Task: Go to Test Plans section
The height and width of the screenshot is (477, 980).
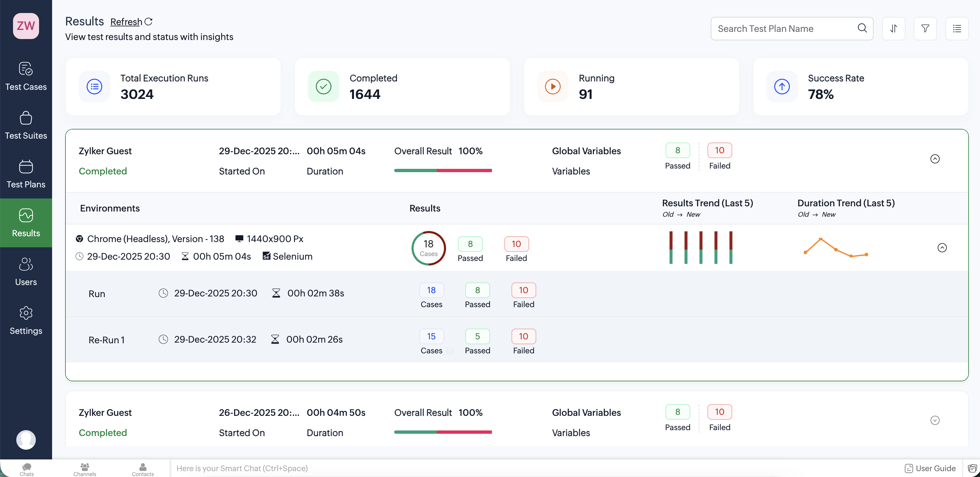Action: (x=26, y=174)
